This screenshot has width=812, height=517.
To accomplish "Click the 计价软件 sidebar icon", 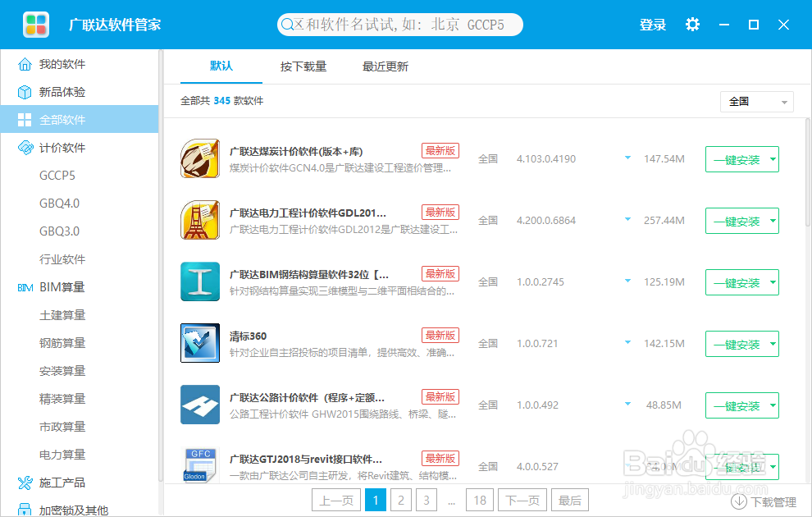I will pos(25,148).
